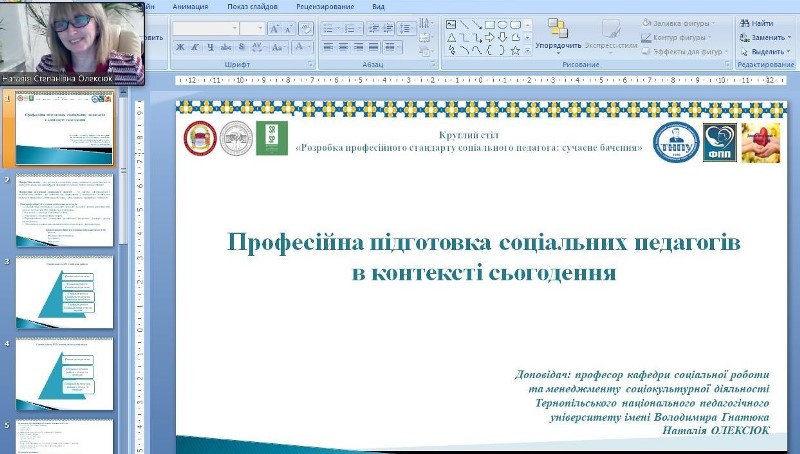Open Заливка фигуры fill color
Image resolution: width=800 pixels, height=454 pixels.
(679, 23)
